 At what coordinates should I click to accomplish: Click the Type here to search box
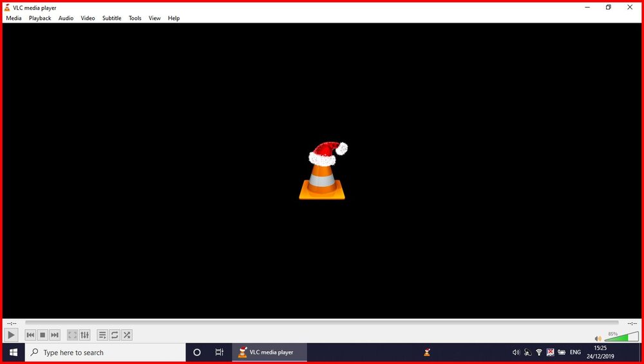coord(105,352)
